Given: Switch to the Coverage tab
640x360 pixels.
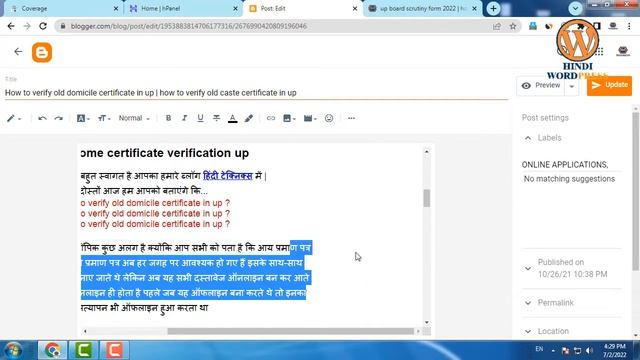Looking at the screenshot, I should click(x=63, y=9).
